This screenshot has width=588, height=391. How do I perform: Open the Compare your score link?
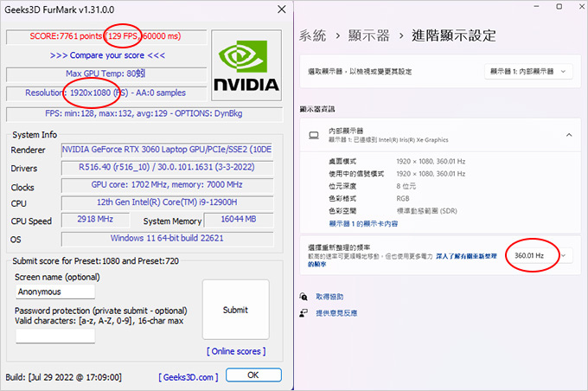coord(107,55)
